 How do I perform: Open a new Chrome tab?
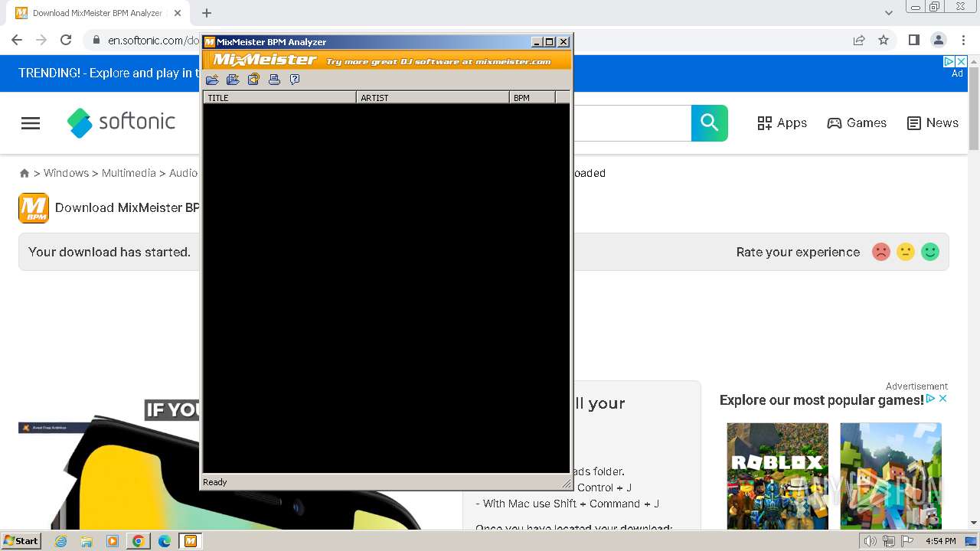pos(207,13)
